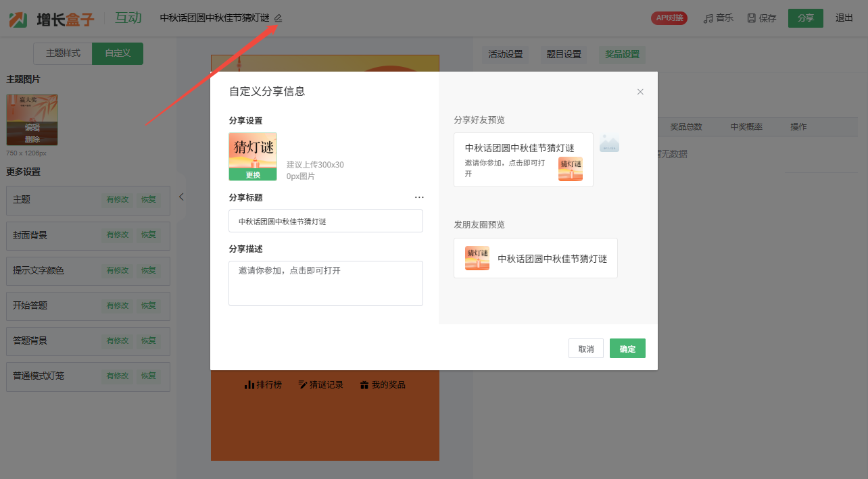Click the pencil edit icon beside activity title
The height and width of the screenshot is (479, 868).
point(279,18)
